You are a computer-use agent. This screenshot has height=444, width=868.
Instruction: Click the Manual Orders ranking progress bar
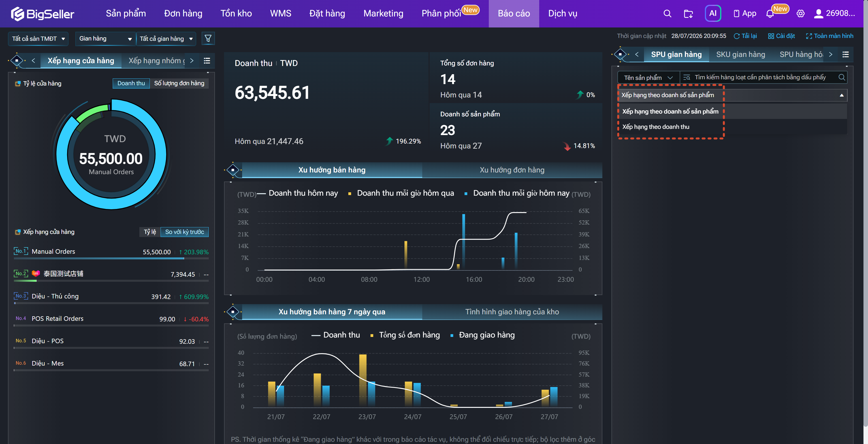click(111, 259)
